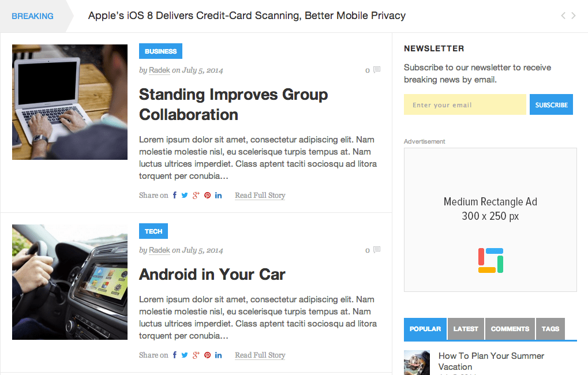Focus the Enter your email field

pyautogui.click(x=465, y=104)
